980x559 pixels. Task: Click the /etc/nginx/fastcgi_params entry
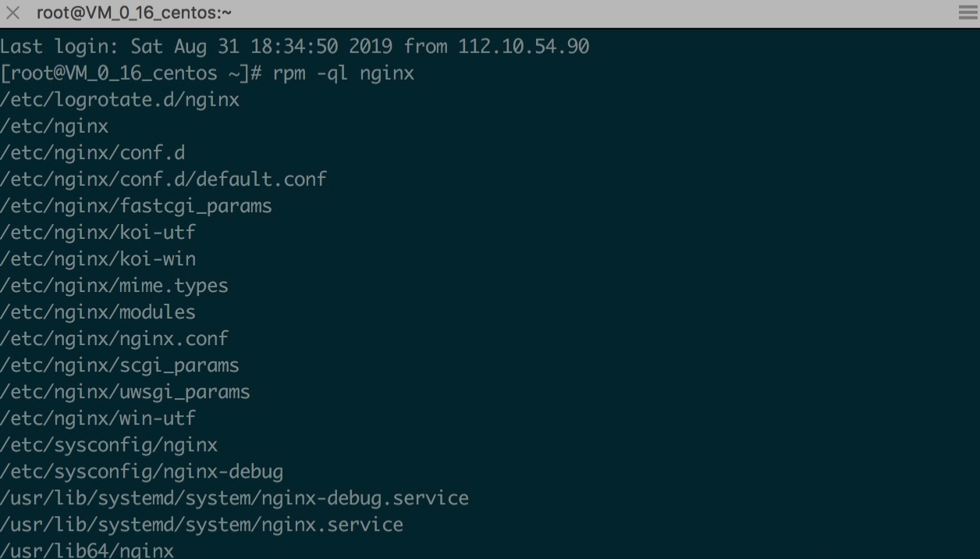(136, 205)
